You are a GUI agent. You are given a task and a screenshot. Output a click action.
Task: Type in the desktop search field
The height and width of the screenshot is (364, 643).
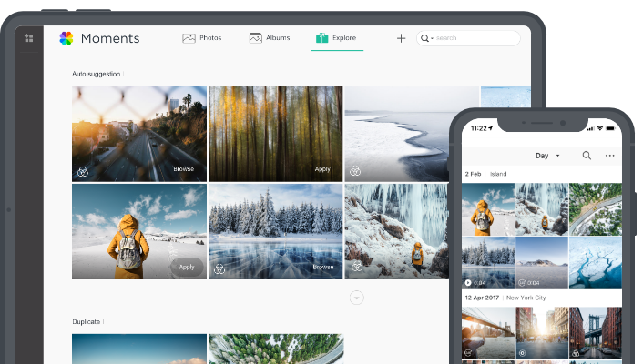click(x=474, y=38)
